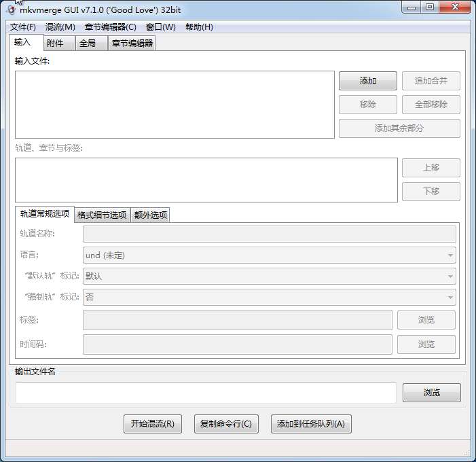Screen dimensions: 476x462
Task: Click the 时间码 input field
Action: point(238,344)
